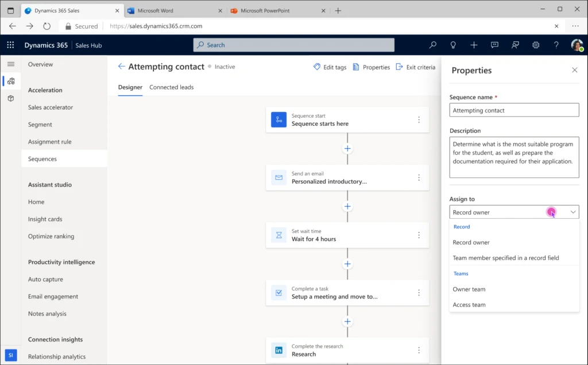Click the feedback message bubble icon
Viewport: 588px width, 365px height.
[x=494, y=45]
